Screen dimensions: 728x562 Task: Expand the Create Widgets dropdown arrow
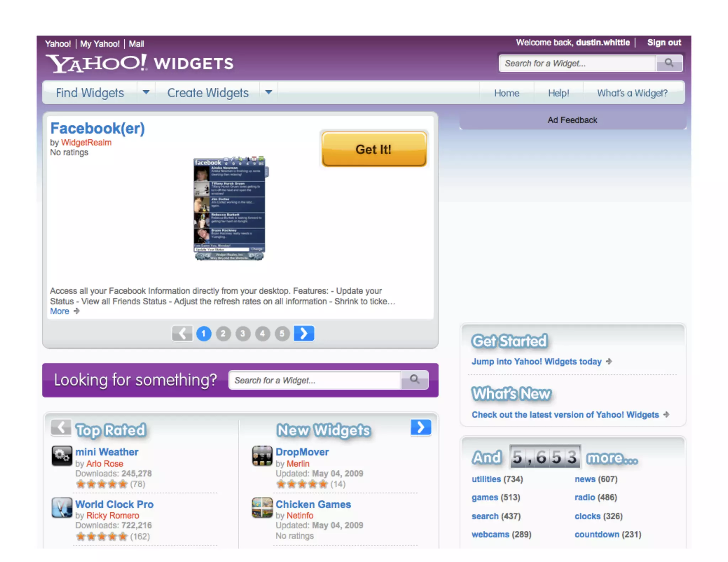pos(269,92)
